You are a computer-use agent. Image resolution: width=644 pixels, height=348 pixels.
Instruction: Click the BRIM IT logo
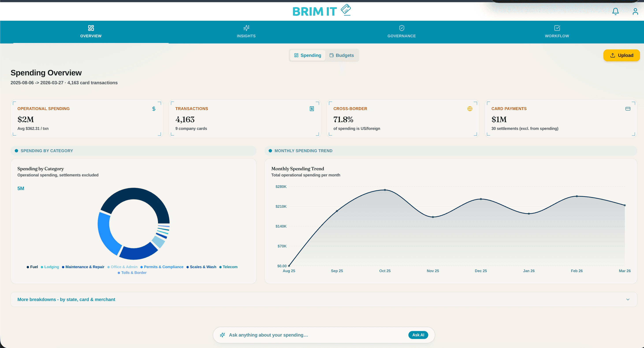[x=322, y=11]
